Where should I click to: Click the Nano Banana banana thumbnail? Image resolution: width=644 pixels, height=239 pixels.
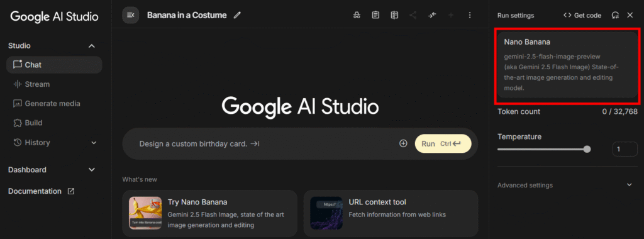[145, 213]
